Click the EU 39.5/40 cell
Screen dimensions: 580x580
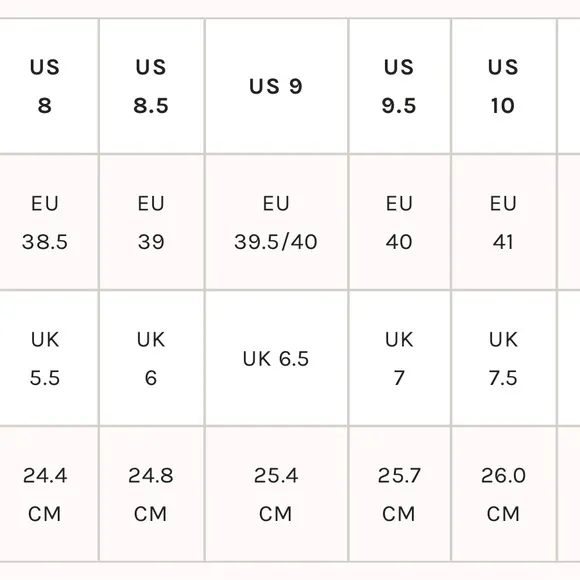pyautogui.click(x=277, y=222)
